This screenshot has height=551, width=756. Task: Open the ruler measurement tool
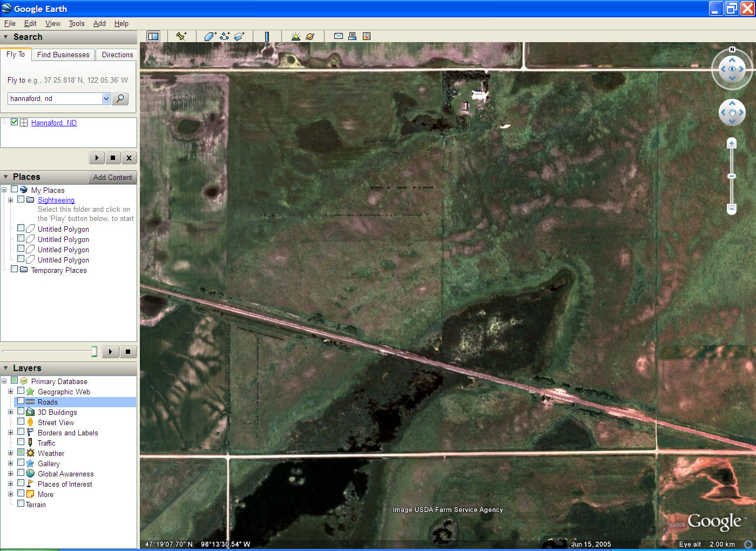267,36
